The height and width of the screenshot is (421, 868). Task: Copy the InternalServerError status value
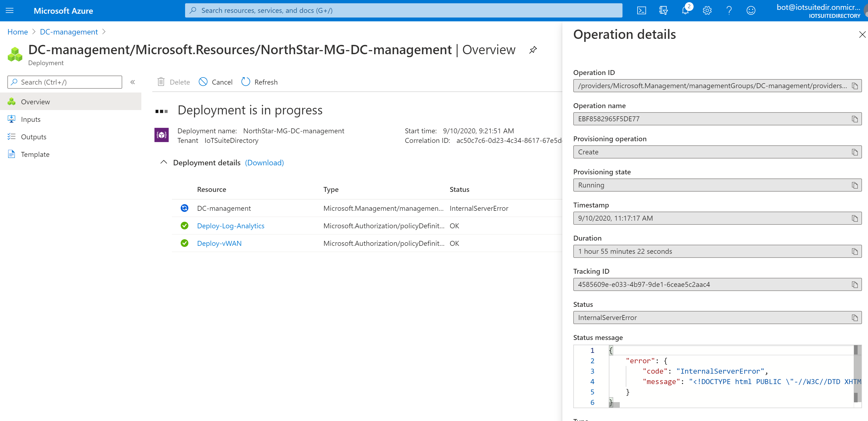855,318
